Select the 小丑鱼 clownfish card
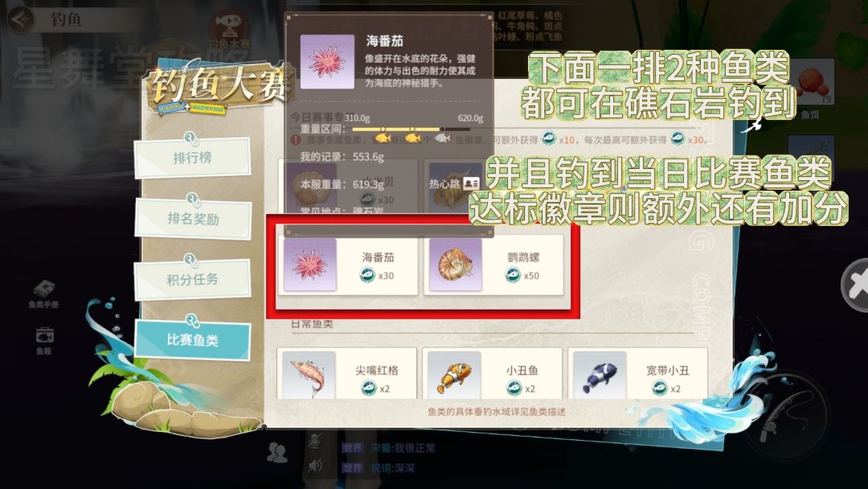Viewport: 868px width, 489px height. tap(492, 373)
